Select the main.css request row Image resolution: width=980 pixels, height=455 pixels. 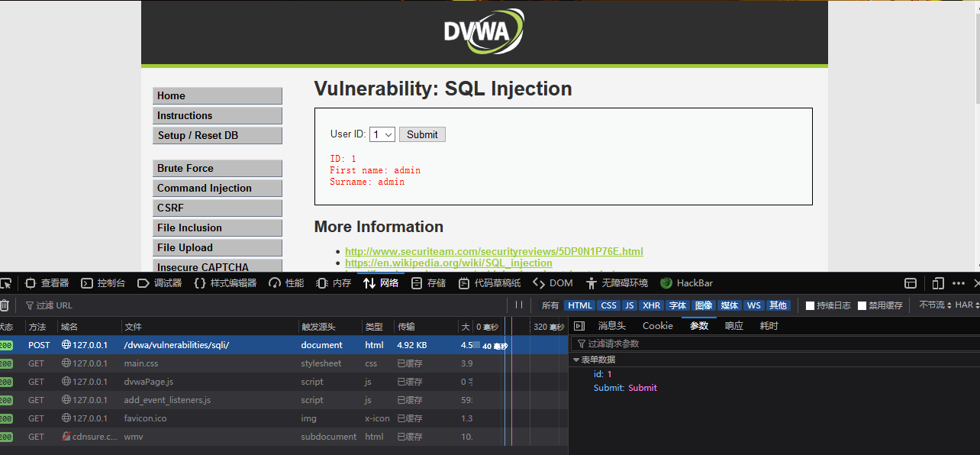pyautogui.click(x=283, y=363)
